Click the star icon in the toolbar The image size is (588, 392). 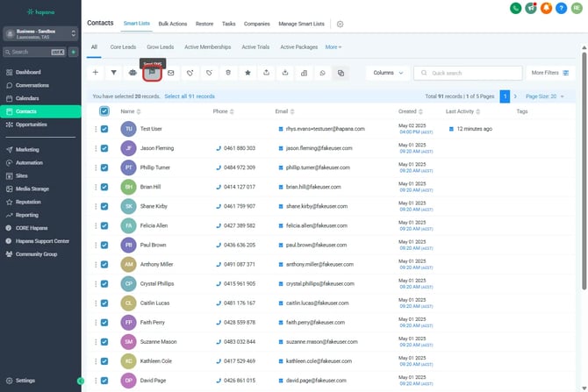click(x=247, y=73)
